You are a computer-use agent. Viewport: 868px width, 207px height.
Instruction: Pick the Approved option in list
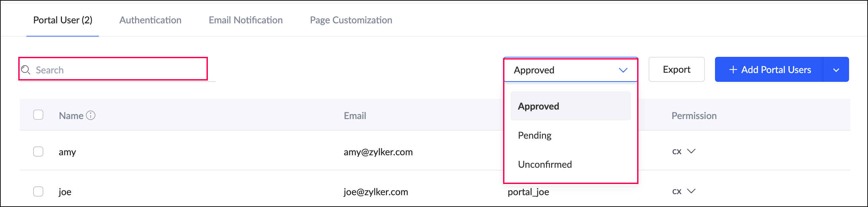[x=538, y=106]
